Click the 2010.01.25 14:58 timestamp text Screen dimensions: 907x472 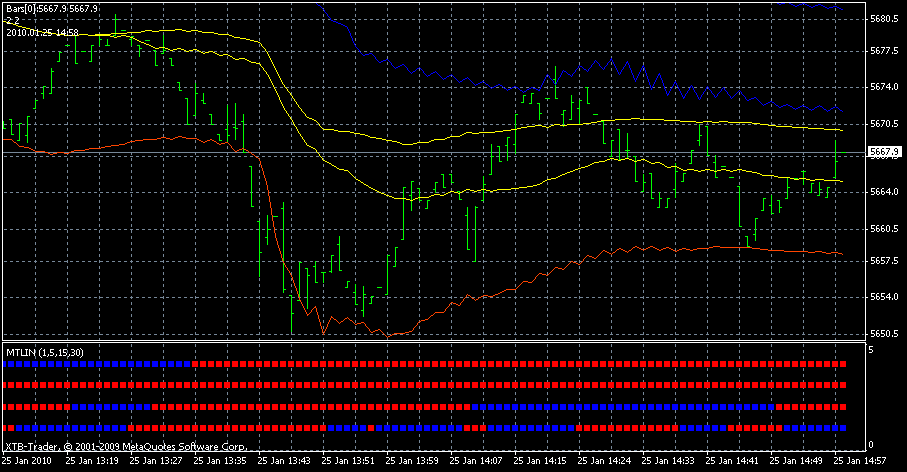pos(42,32)
